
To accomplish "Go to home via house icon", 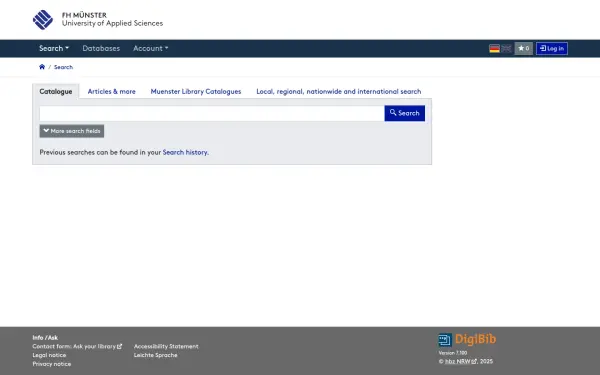I will [x=42, y=67].
